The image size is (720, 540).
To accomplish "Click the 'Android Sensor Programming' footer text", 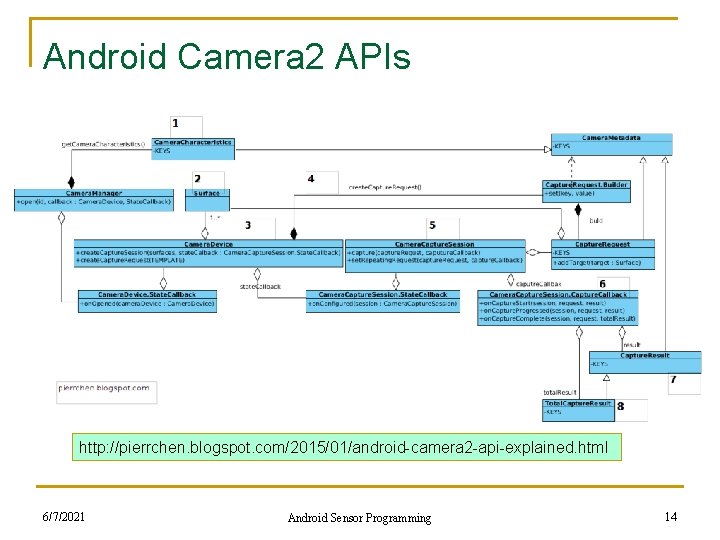I will pyautogui.click(x=359, y=518).
